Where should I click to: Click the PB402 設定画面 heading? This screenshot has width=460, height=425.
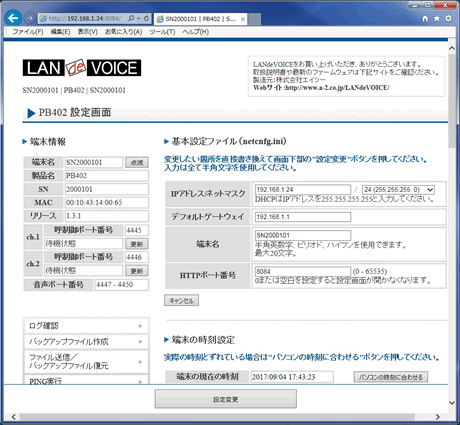click(x=75, y=113)
